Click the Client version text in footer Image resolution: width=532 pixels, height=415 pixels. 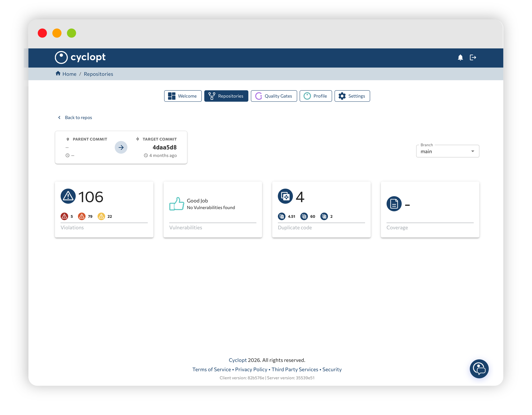pyautogui.click(x=242, y=378)
